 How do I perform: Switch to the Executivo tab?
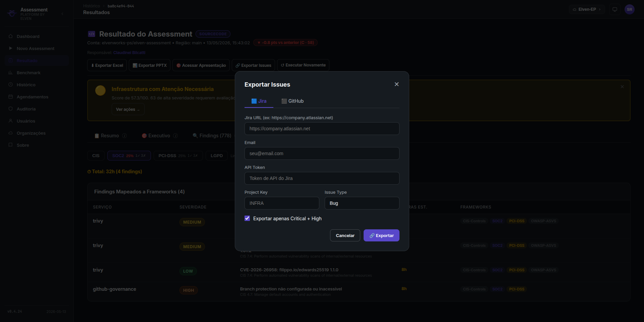coord(156,136)
